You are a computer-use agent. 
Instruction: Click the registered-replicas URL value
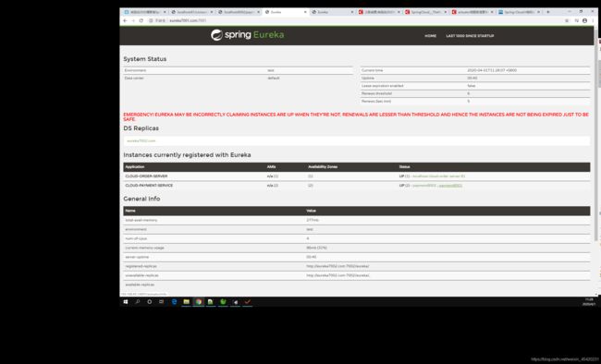337,266
